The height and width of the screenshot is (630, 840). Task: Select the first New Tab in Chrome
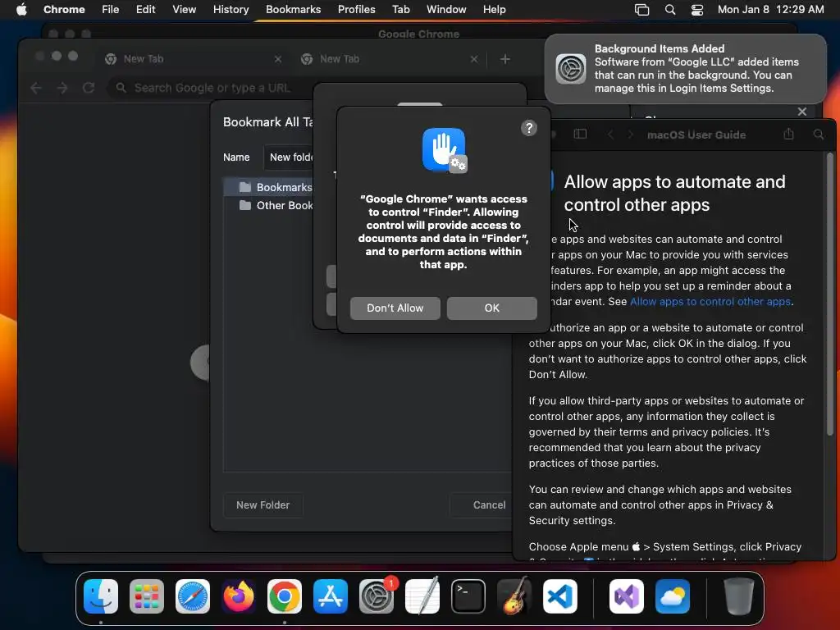194,59
